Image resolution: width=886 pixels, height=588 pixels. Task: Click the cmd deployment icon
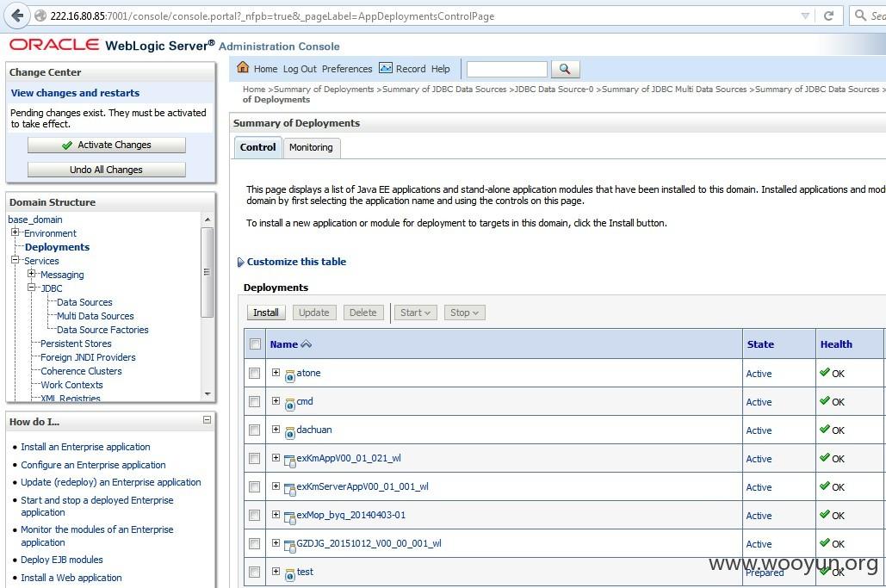coord(290,404)
